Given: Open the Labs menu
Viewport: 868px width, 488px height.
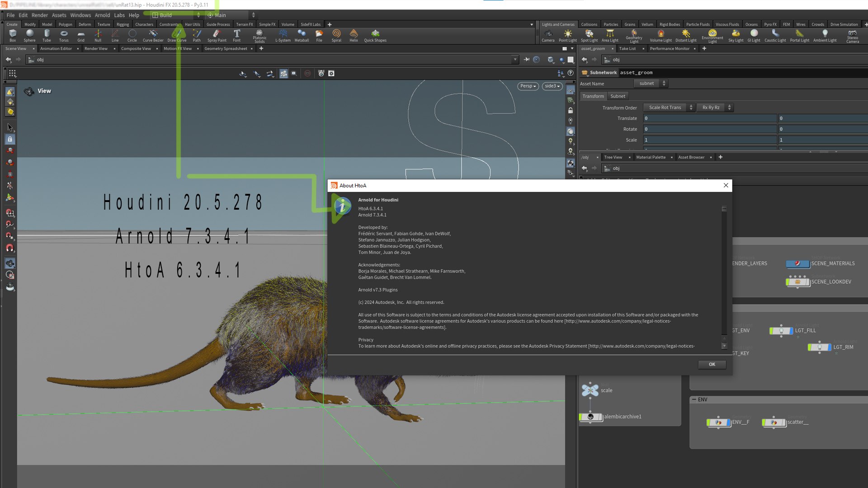Looking at the screenshot, I should coord(119,15).
